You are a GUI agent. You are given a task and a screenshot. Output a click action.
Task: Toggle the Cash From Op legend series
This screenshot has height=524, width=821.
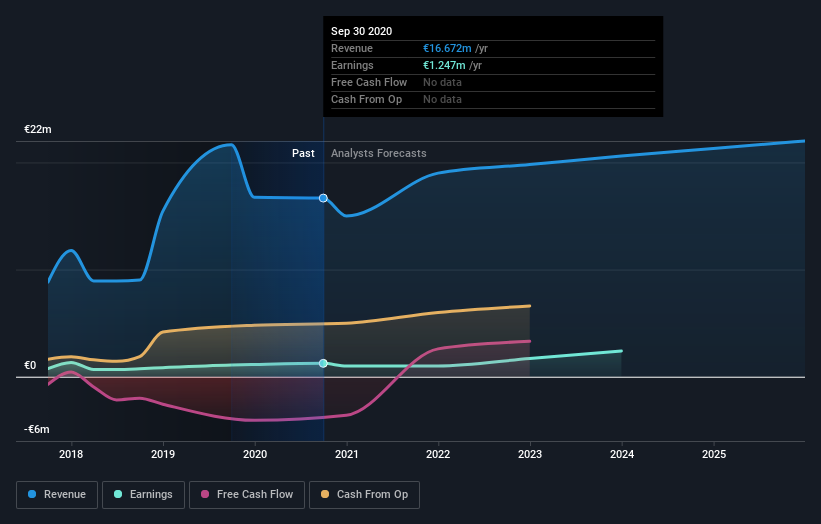pyautogui.click(x=364, y=495)
